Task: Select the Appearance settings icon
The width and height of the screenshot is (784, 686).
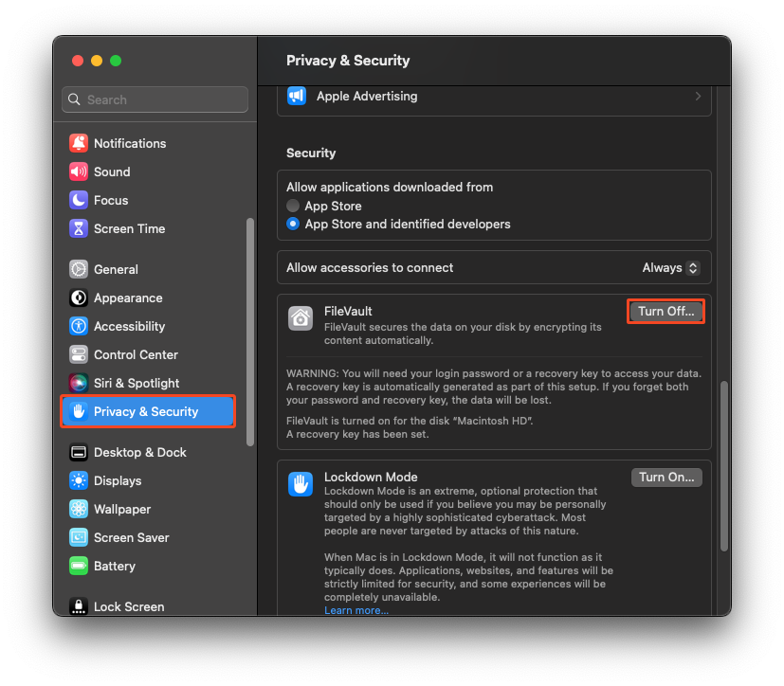Action: 80,298
